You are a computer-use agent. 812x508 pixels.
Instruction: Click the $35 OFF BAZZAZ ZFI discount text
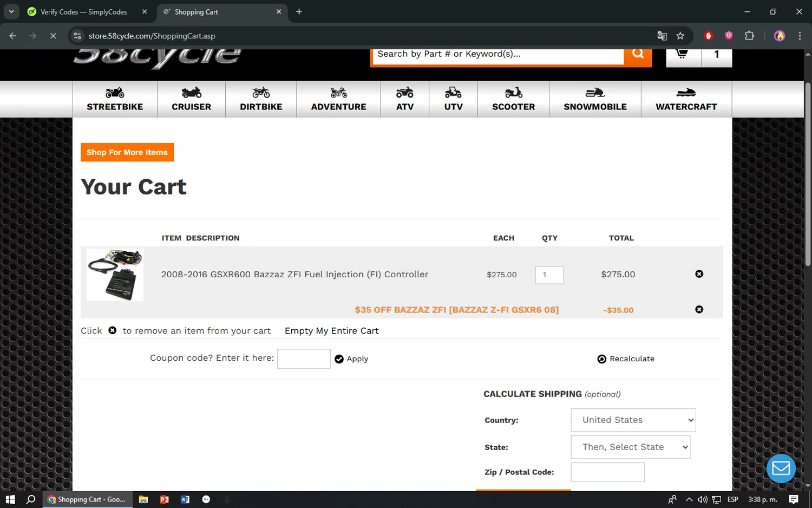point(457,310)
